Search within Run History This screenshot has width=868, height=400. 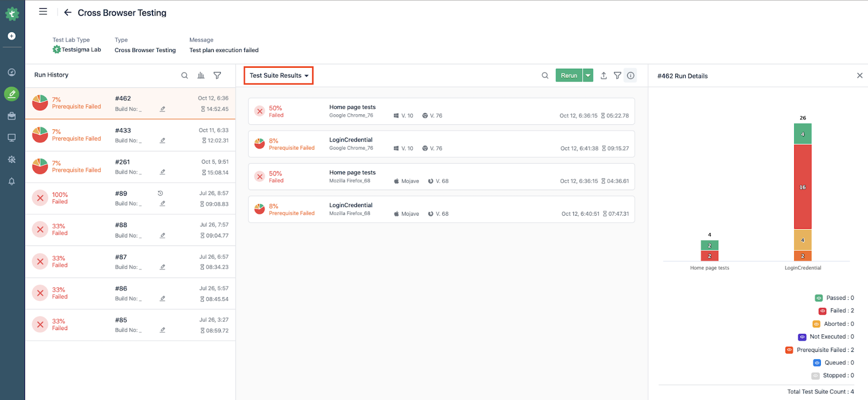point(184,75)
